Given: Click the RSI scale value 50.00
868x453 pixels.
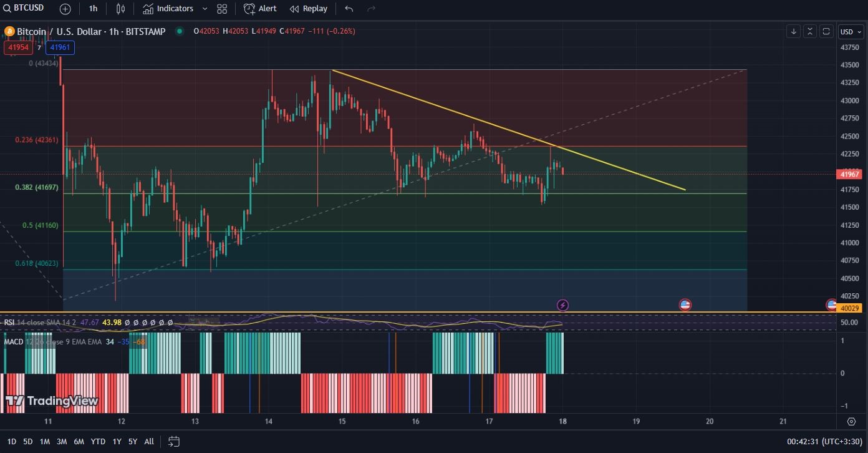Looking at the screenshot, I should 849,323.
